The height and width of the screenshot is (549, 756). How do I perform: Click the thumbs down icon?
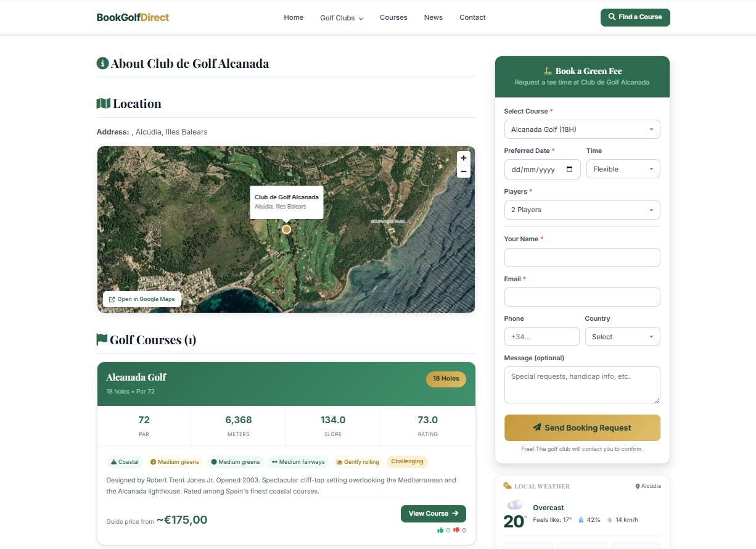click(456, 530)
